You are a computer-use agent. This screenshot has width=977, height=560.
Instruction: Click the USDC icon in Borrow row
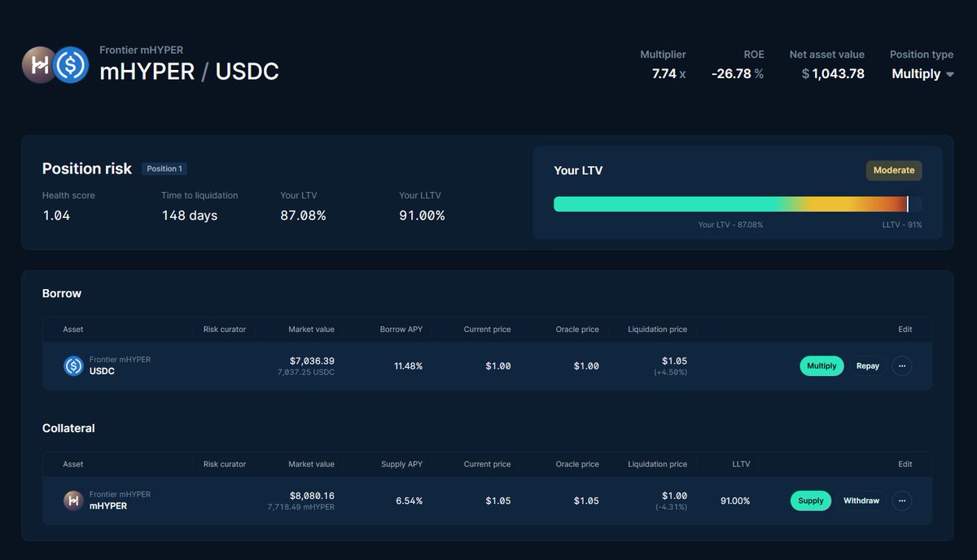(73, 366)
